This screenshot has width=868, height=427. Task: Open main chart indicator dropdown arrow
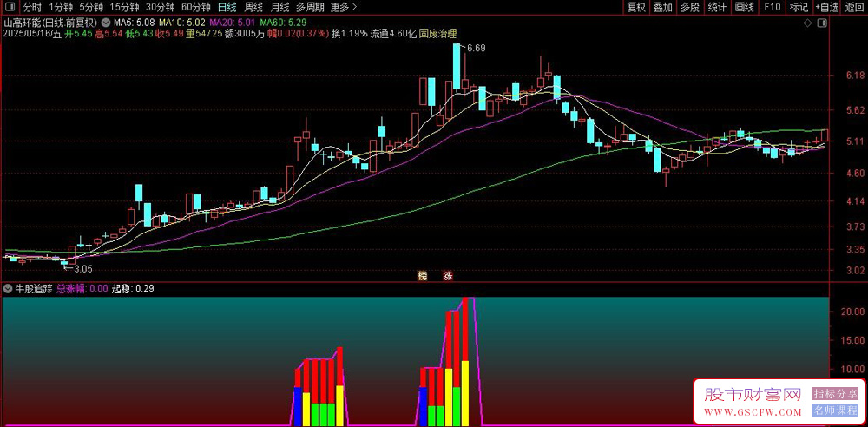(105, 23)
